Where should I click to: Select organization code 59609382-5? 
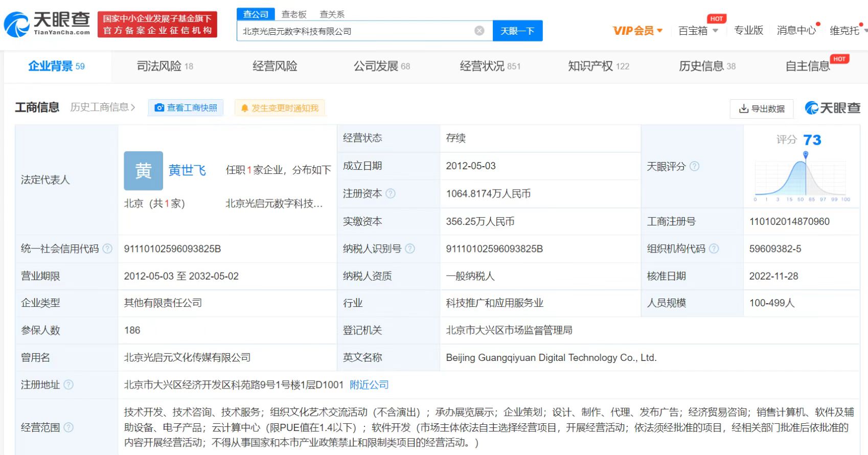(x=775, y=248)
